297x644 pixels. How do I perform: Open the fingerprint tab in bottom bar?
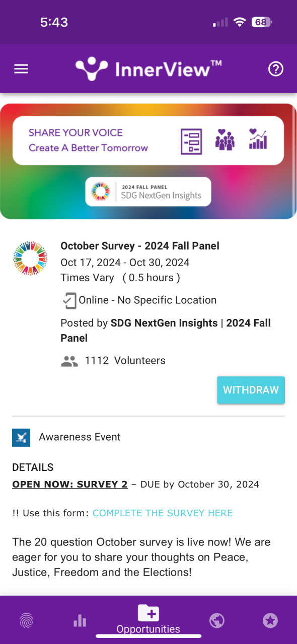point(27,621)
